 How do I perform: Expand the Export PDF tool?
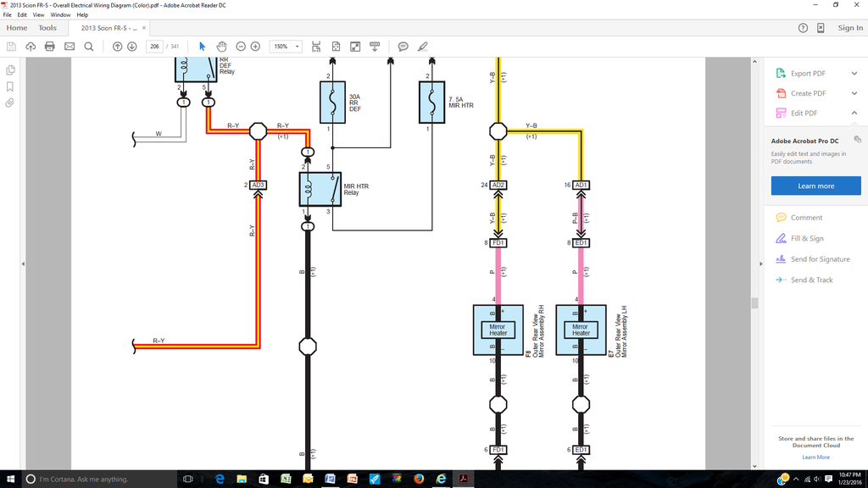pos(854,74)
